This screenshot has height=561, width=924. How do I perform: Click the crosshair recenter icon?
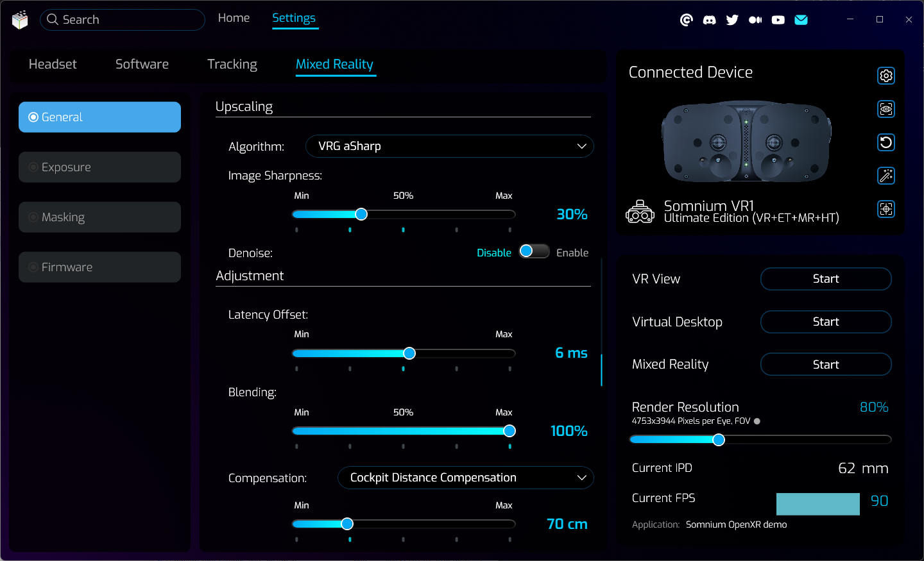point(886,209)
